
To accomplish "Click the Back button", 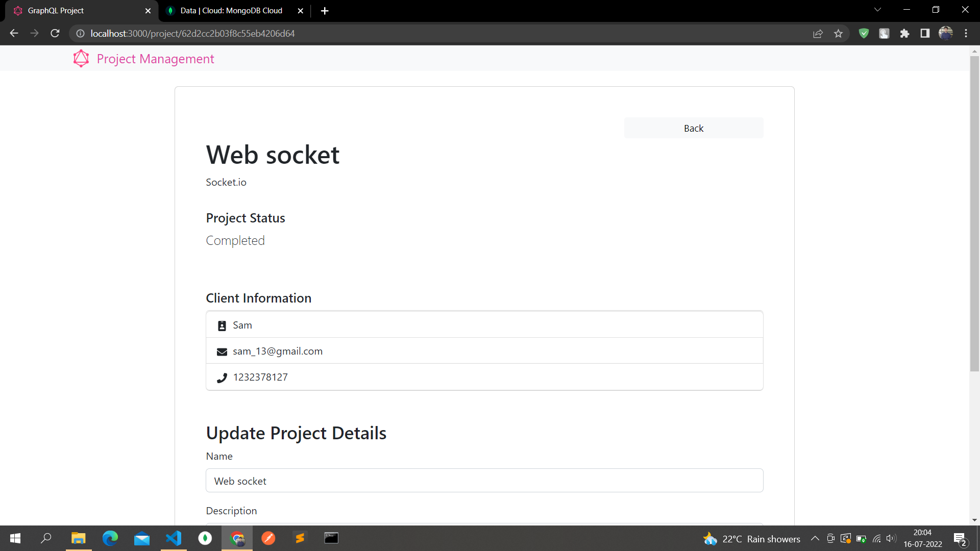I will pos(693,128).
